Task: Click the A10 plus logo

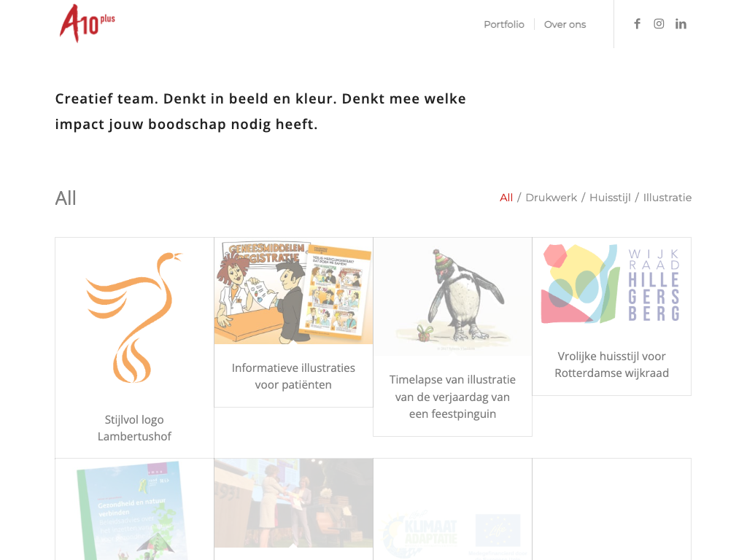Action: (x=88, y=23)
